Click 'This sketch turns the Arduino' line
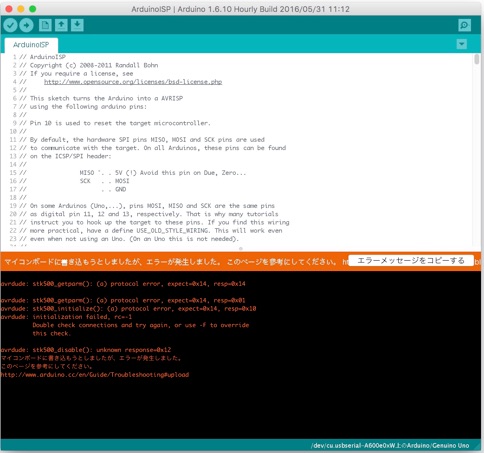 [x=101, y=98]
